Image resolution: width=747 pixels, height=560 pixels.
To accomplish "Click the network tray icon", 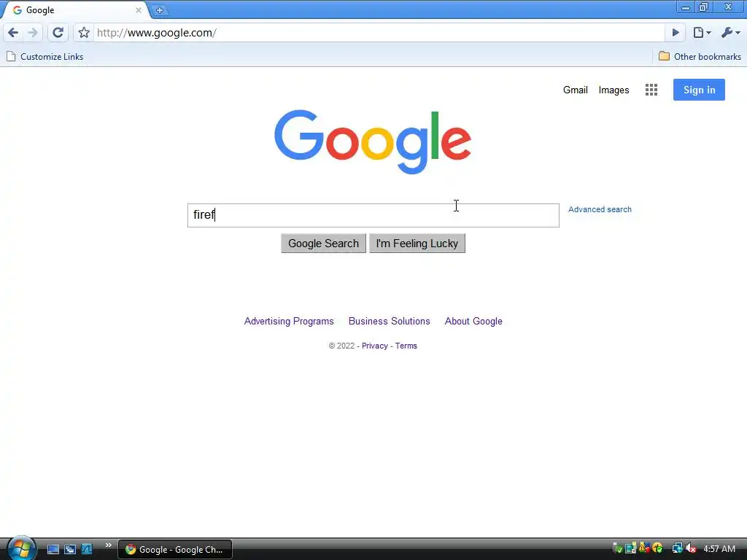I will pyautogui.click(x=677, y=548).
